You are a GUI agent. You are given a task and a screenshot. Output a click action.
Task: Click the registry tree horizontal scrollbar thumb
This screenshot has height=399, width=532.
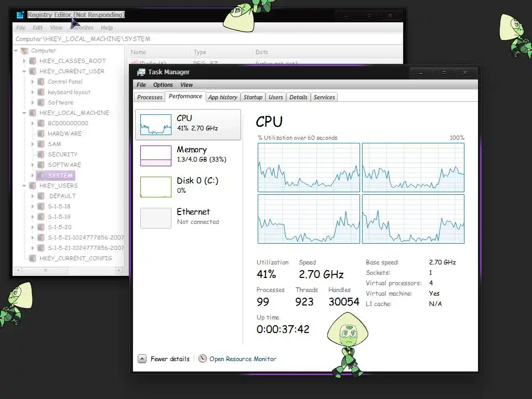[45, 270]
